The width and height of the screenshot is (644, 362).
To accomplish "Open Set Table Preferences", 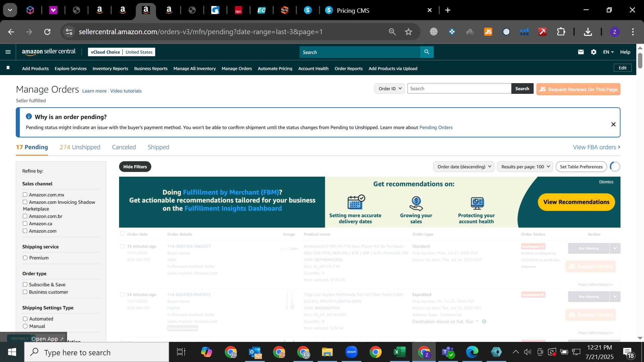I will coord(581,167).
